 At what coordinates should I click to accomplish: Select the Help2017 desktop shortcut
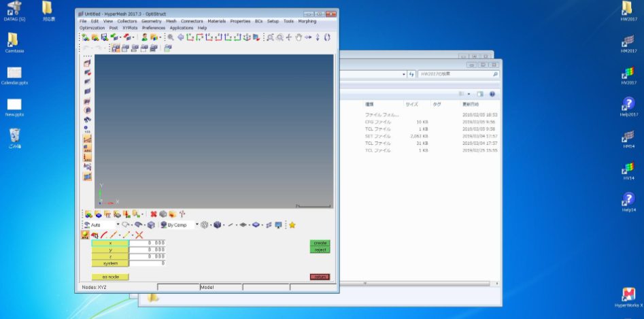pyautogui.click(x=628, y=107)
